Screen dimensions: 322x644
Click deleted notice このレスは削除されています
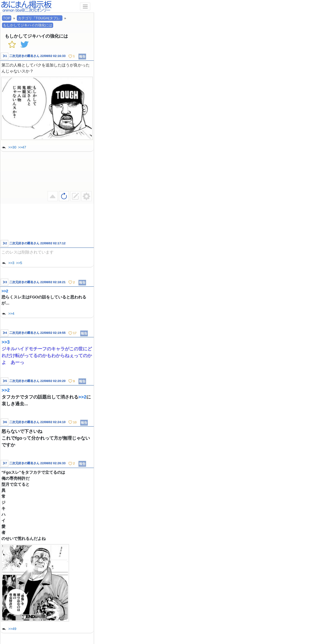coord(28,252)
